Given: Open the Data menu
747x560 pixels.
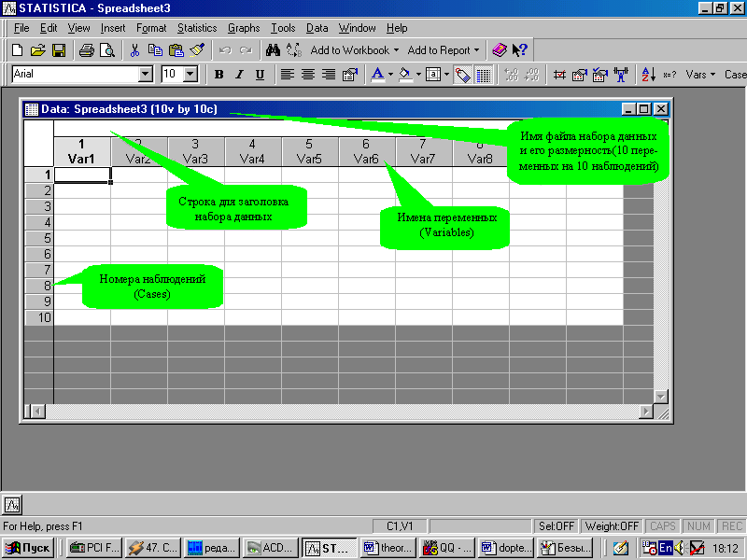Looking at the screenshot, I should tap(317, 28).
